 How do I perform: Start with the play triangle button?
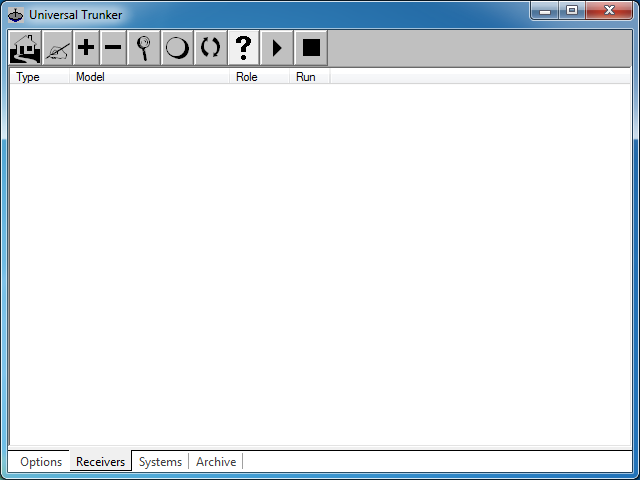point(277,48)
